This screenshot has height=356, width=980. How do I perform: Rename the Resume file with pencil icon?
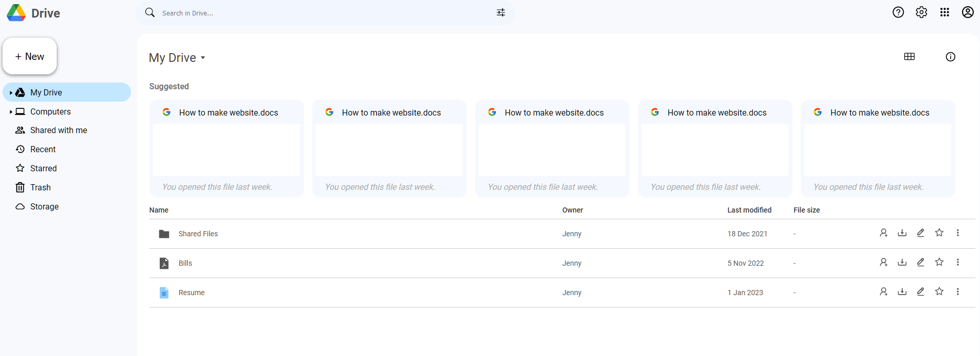pyautogui.click(x=920, y=292)
